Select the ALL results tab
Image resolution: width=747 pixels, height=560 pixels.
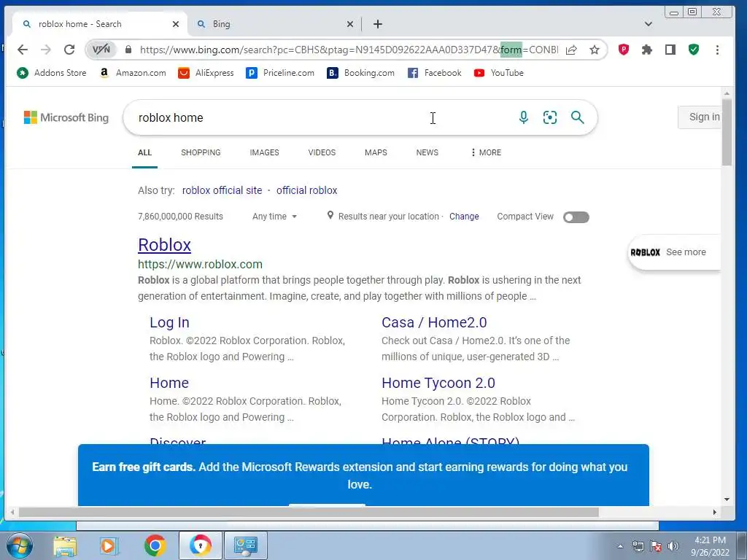click(x=145, y=152)
